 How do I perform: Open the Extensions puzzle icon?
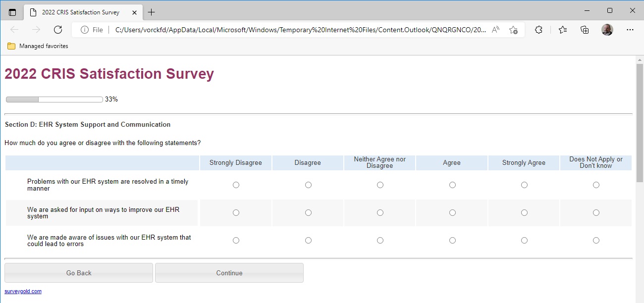[538, 30]
